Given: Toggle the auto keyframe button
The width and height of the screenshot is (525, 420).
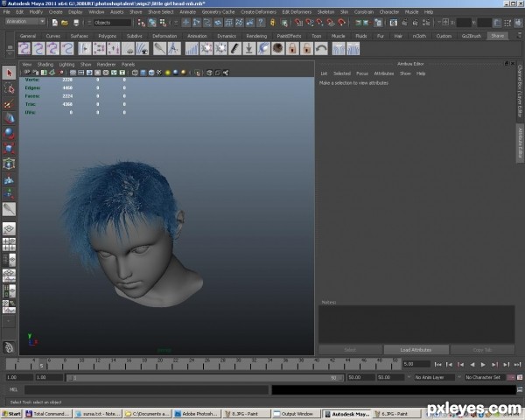Looking at the screenshot, I should 511,377.
